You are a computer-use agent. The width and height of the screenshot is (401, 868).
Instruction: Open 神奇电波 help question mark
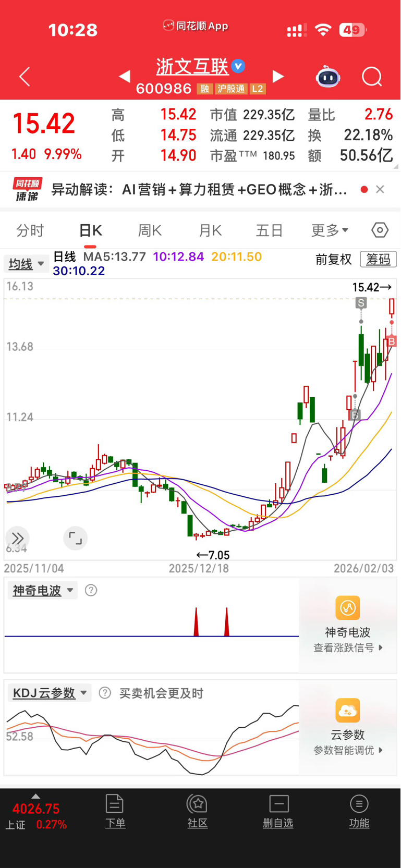click(91, 590)
